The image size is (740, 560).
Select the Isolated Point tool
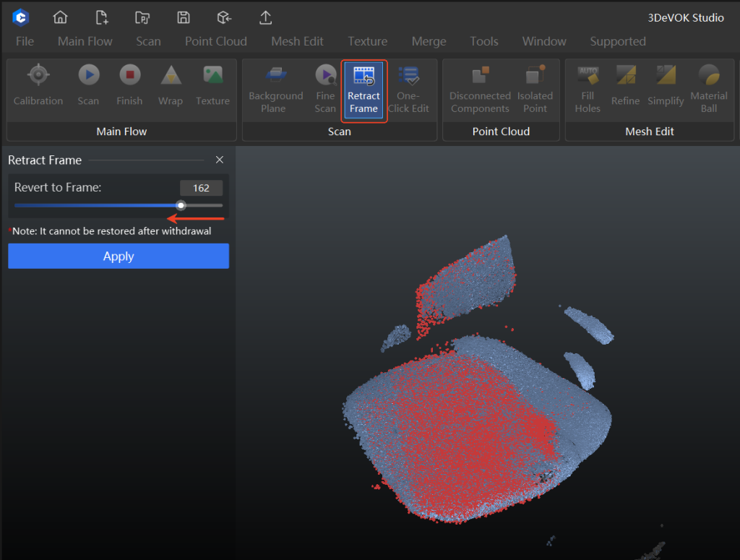click(x=535, y=85)
